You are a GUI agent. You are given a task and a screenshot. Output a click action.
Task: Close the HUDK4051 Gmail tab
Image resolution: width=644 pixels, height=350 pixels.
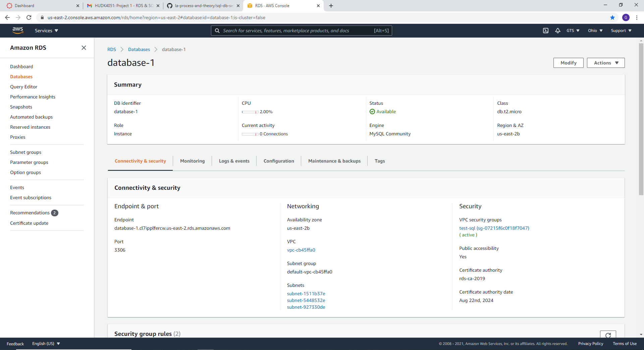pyautogui.click(x=158, y=6)
